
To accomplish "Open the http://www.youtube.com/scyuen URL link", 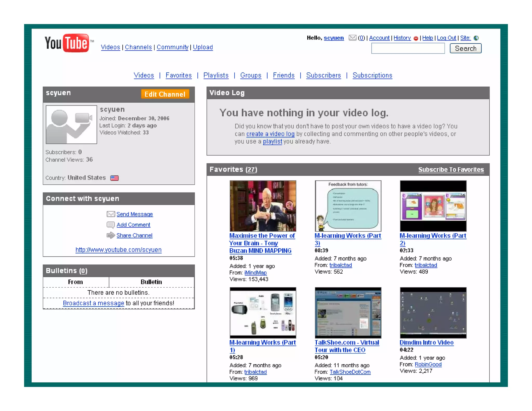I will (x=118, y=250).
